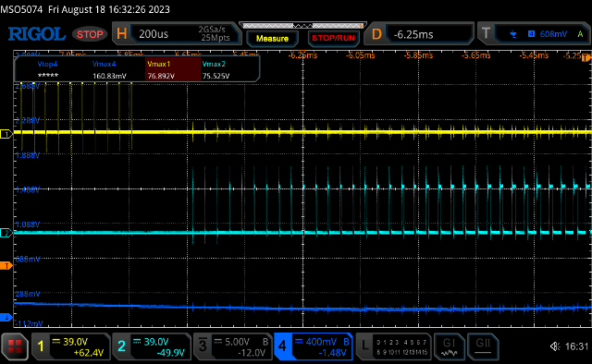The image size is (592, 364).
Task: Open the trigger T settings
Action: click(x=486, y=34)
